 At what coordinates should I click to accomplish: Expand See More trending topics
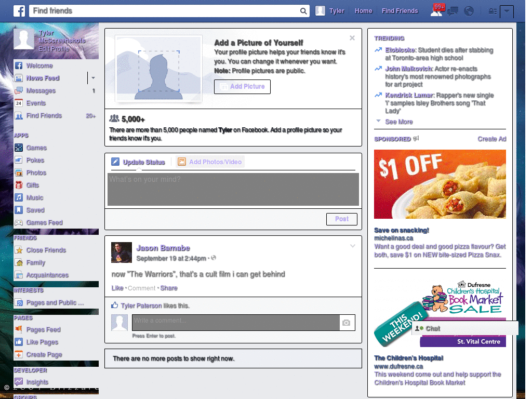tap(398, 122)
